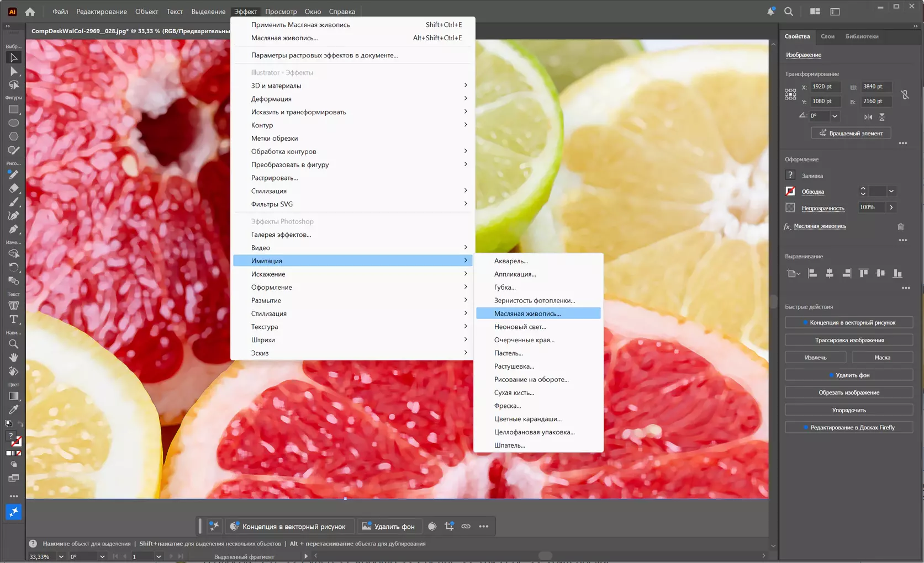Click the Stroke swatch in Properties panel
The height and width of the screenshot is (563, 924).
(790, 191)
